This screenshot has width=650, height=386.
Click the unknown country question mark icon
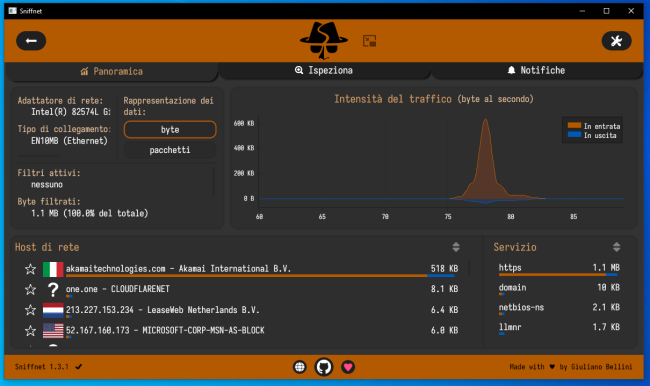(x=53, y=289)
